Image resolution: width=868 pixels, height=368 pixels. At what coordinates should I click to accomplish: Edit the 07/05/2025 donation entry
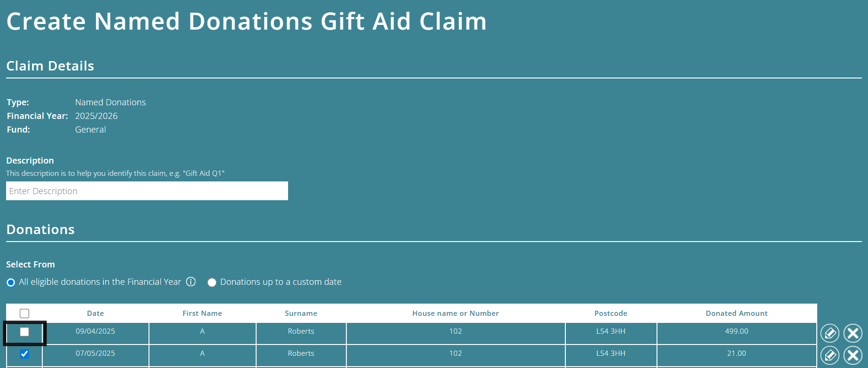click(830, 355)
